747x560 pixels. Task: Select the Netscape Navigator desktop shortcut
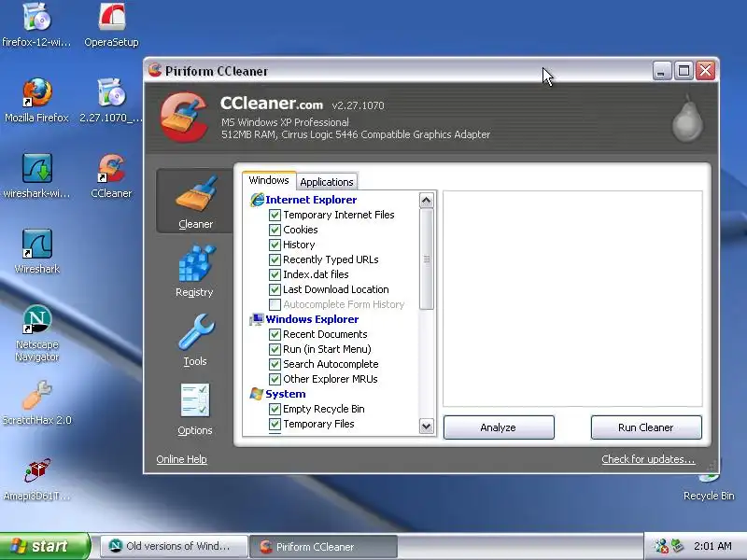pos(36,333)
